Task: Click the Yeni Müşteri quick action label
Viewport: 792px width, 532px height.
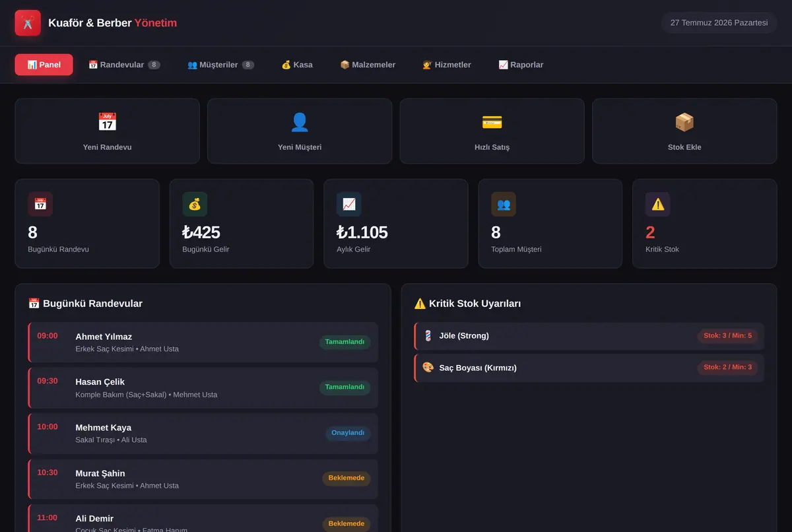Action: [x=300, y=147]
